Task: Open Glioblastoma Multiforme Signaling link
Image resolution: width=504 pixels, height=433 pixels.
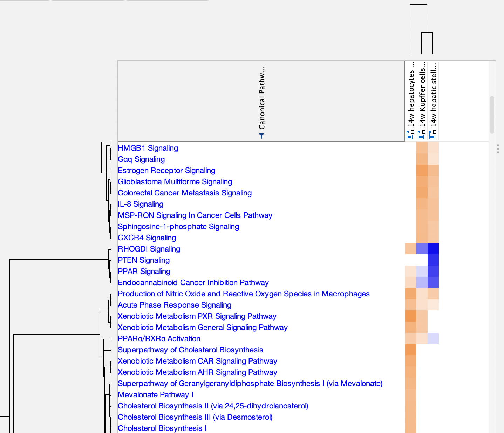Action: pyautogui.click(x=175, y=181)
